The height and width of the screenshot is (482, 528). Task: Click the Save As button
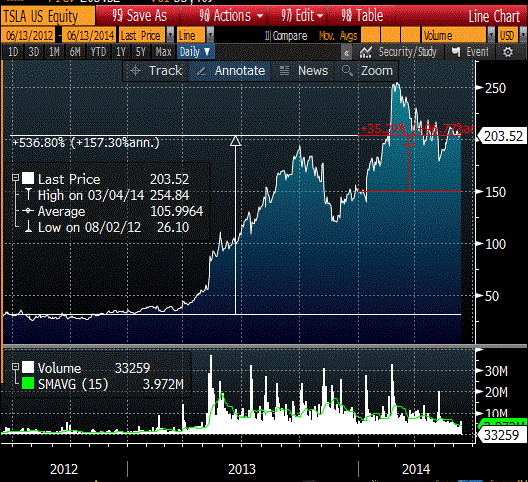click(139, 15)
